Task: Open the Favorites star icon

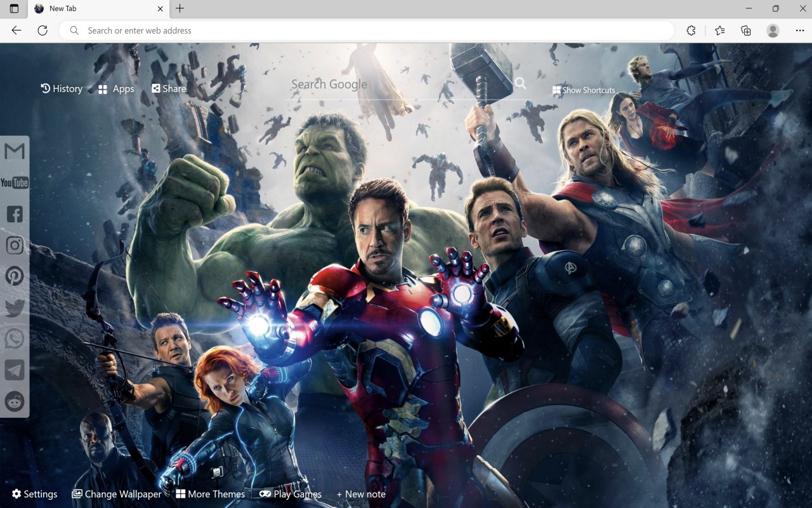Action: 719,30
